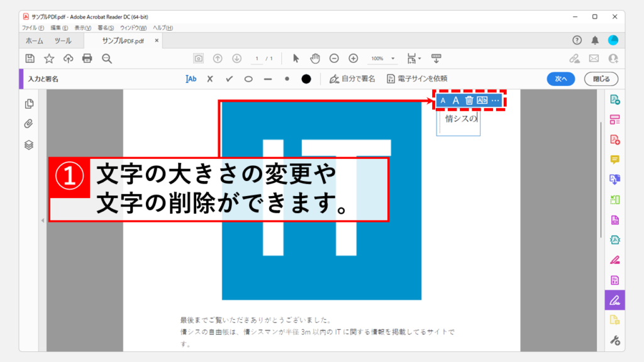
Task: Bookmark the document with the star icon
Action: (48, 58)
